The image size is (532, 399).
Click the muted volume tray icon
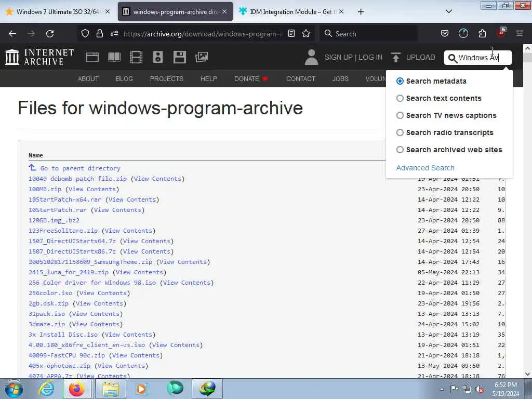click(480, 390)
